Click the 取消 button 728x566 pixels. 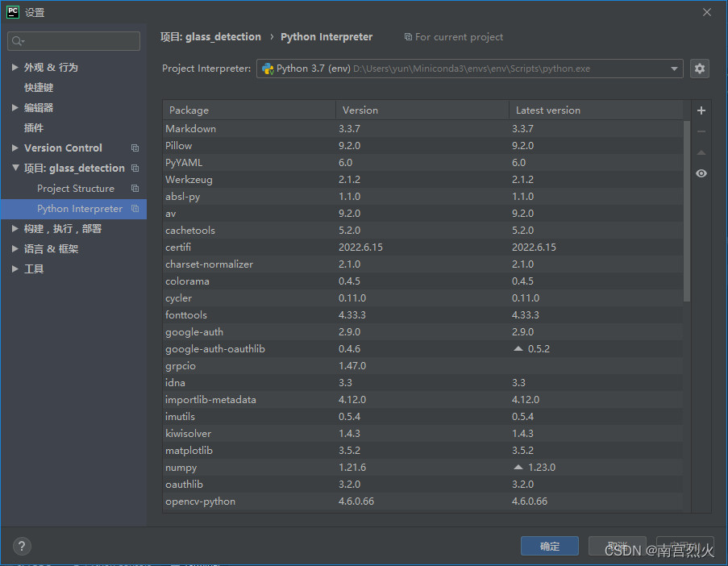pos(617,546)
